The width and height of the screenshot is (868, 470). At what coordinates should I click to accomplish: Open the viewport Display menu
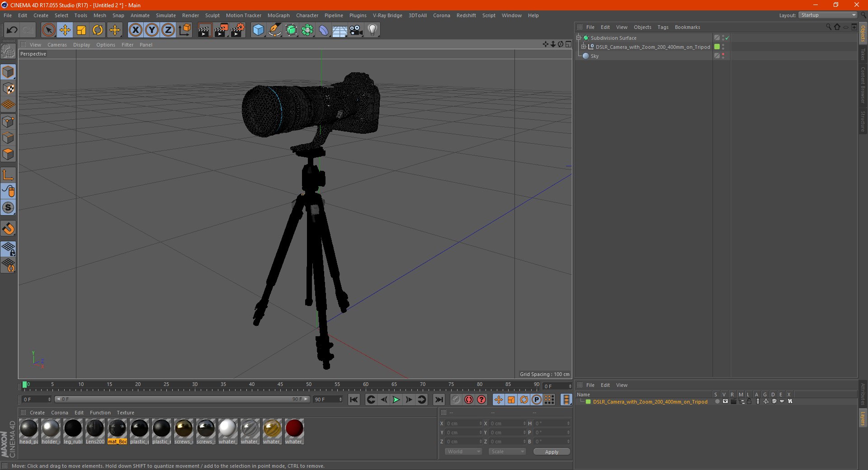tap(81, 45)
